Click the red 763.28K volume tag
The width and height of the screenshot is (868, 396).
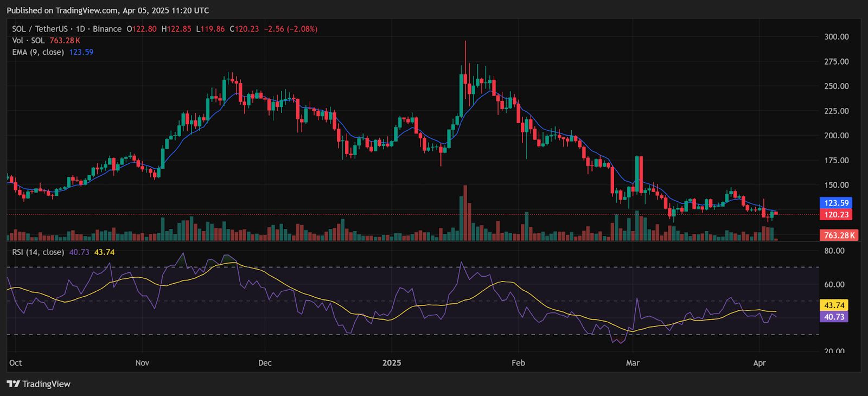(839, 235)
